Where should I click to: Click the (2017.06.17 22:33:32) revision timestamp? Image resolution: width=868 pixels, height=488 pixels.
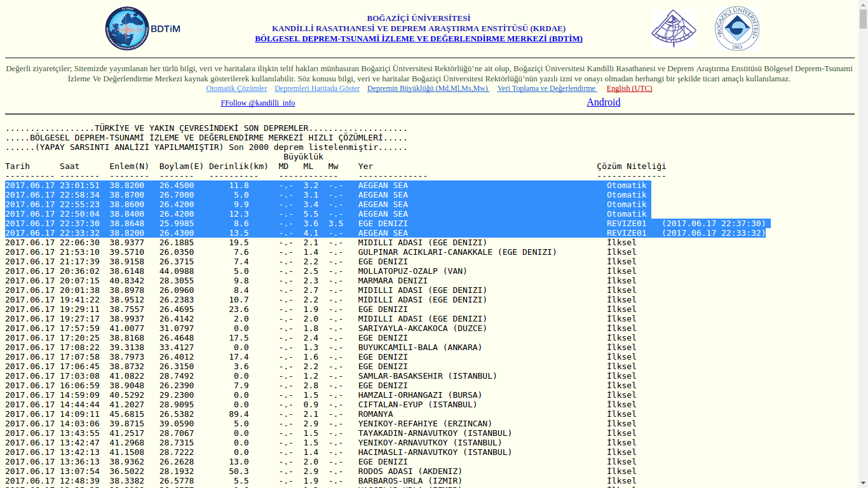[714, 233]
